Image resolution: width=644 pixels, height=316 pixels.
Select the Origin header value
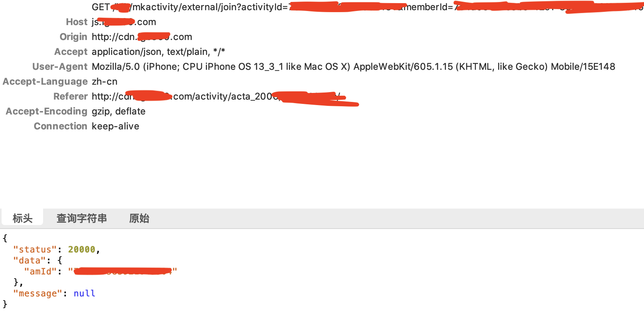tap(142, 37)
